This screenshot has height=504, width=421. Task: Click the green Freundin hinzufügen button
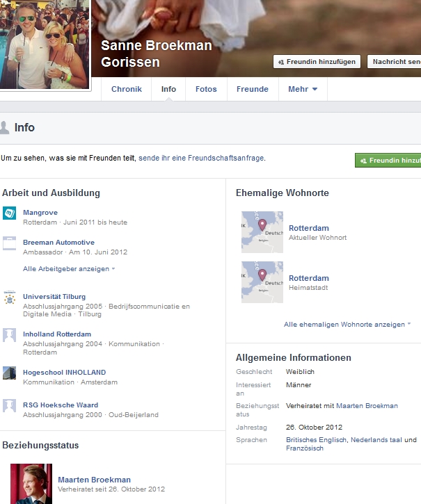388,160
